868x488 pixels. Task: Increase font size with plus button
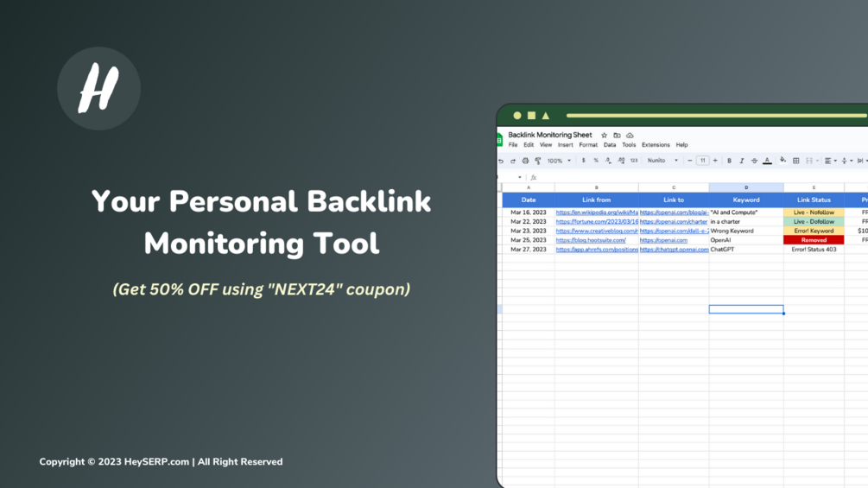[715, 161]
